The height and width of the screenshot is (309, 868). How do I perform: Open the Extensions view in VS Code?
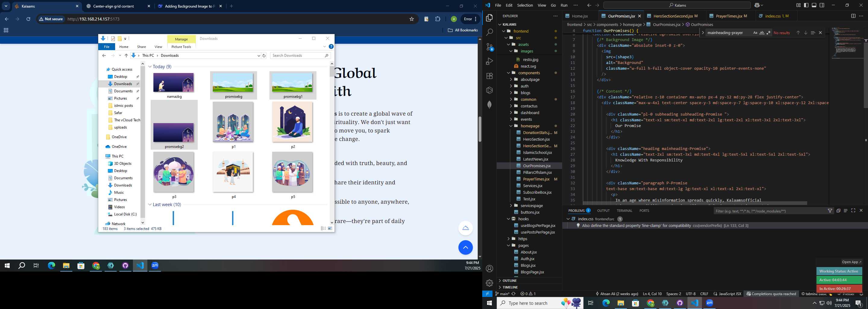pos(489,76)
